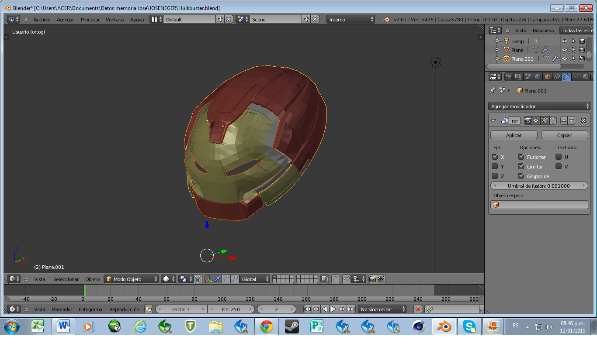Click the play animation button
The width and height of the screenshot is (597, 364).
click(333, 309)
